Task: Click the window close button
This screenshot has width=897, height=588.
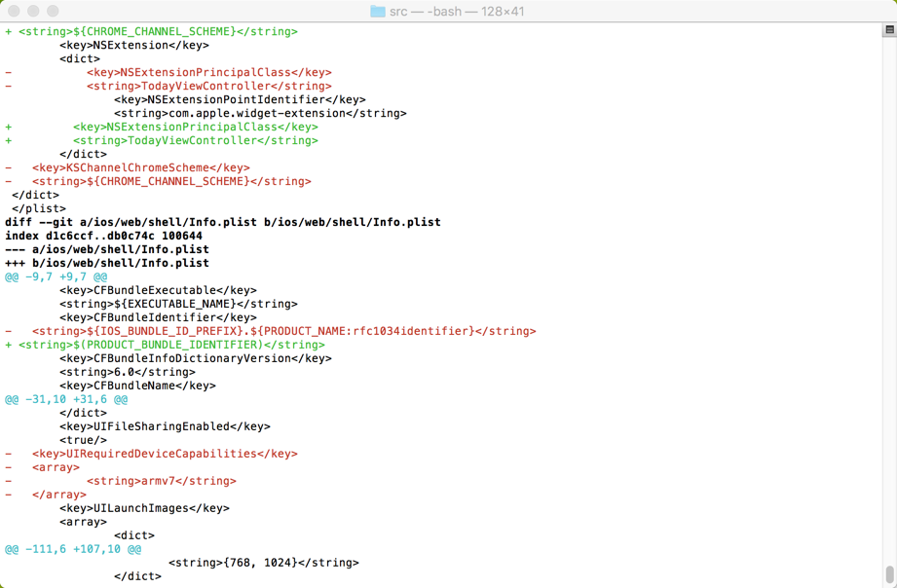Action: coord(14,12)
